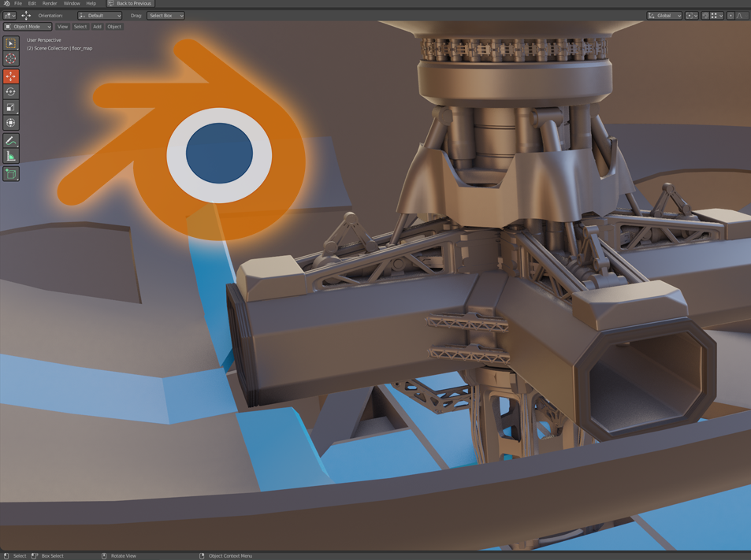Select the Add Cube tool
The width and height of the screenshot is (751, 560).
pos(11,174)
